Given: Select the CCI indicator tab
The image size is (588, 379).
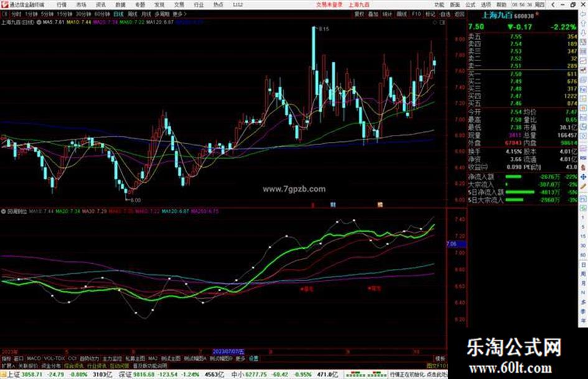Looking at the screenshot, I should click(72, 358).
